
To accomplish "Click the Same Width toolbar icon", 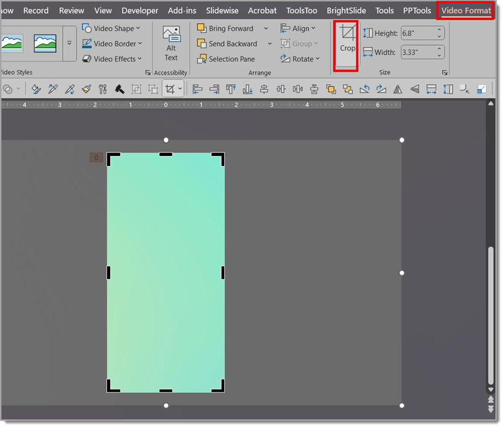I will pyautogui.click(x=431, y=89).
